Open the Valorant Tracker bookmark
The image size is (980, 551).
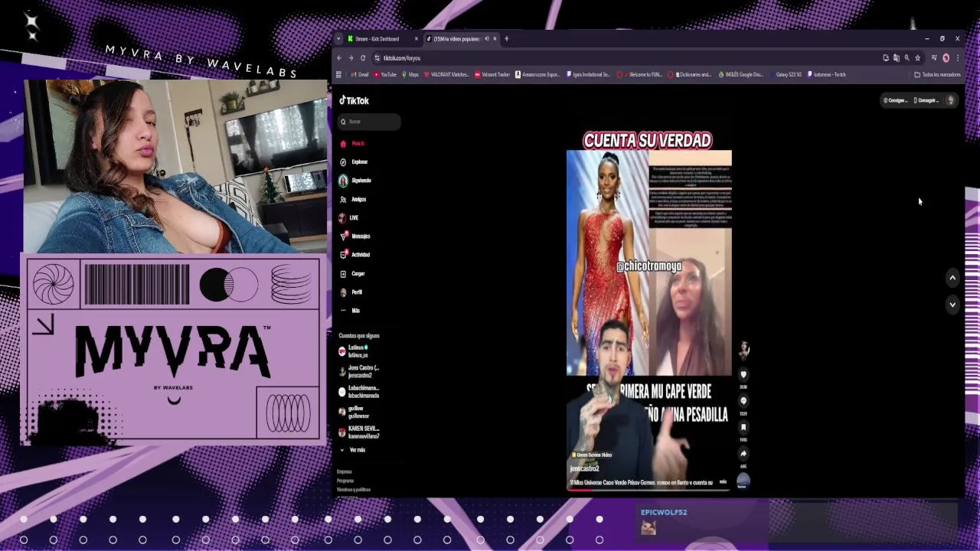click(492, 75)
